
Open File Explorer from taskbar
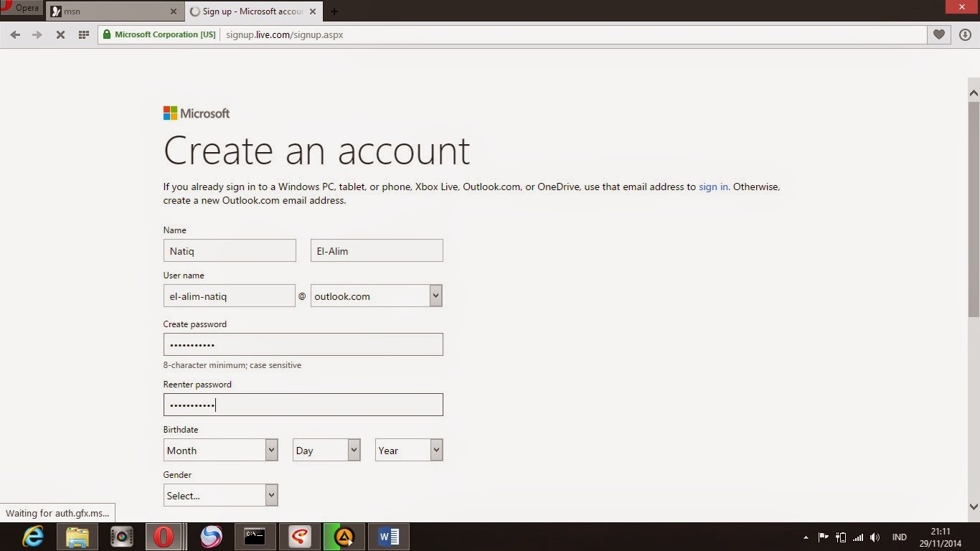[x=77, y=537]
